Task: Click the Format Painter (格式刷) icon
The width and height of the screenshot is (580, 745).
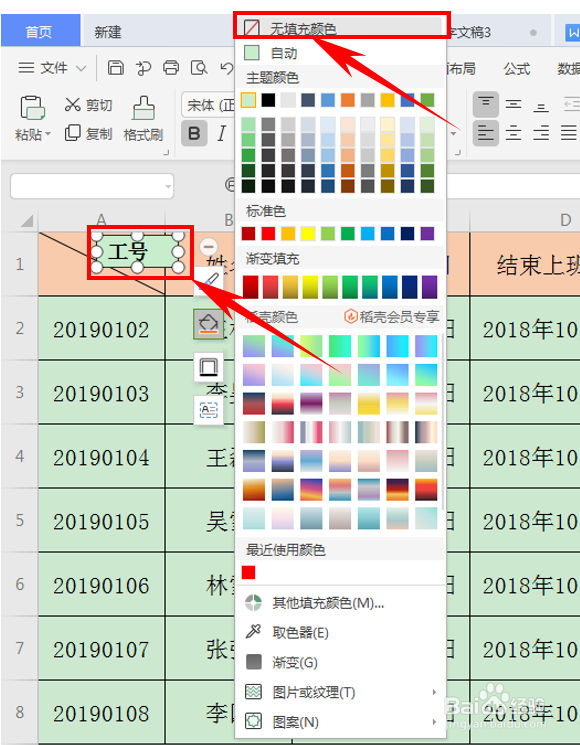Action: click(143, 107)
